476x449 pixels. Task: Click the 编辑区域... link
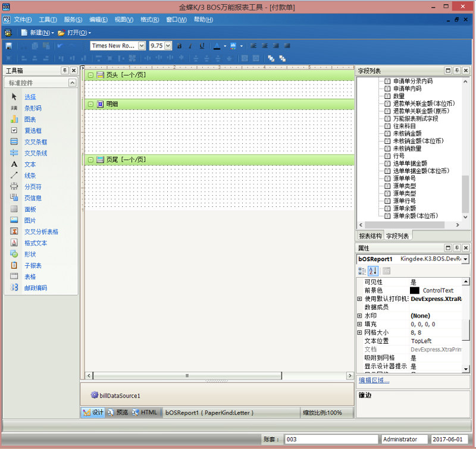point(374,380)
